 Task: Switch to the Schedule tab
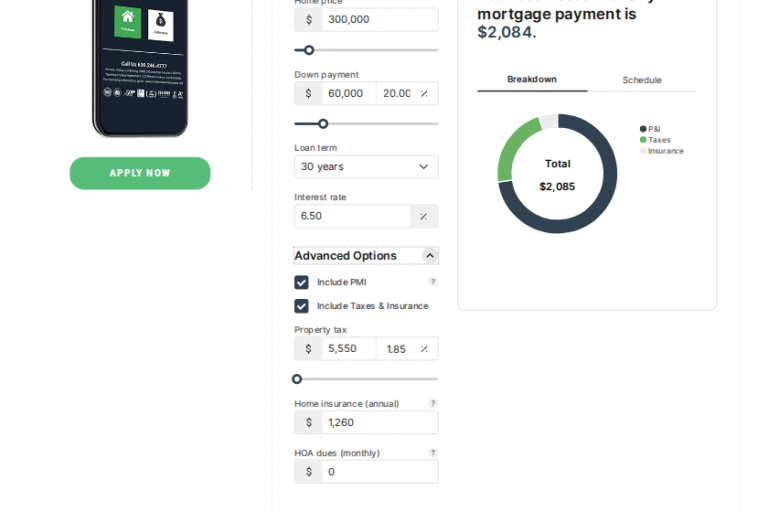click(641, 80)
